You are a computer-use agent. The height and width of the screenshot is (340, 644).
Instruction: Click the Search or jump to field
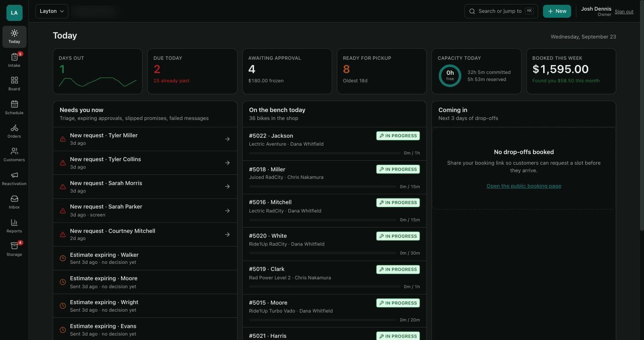click(501, 11)
